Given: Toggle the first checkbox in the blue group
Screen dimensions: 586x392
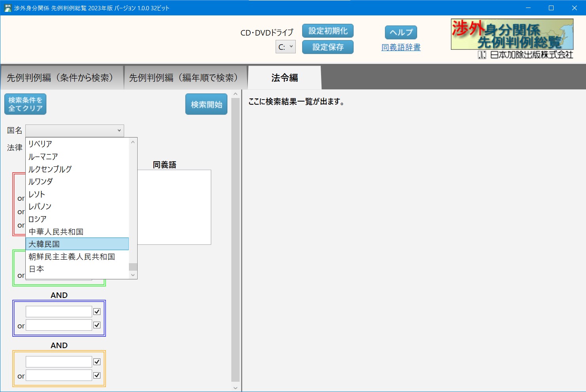Looking at the screenshot, I should [x=97, y=312].
